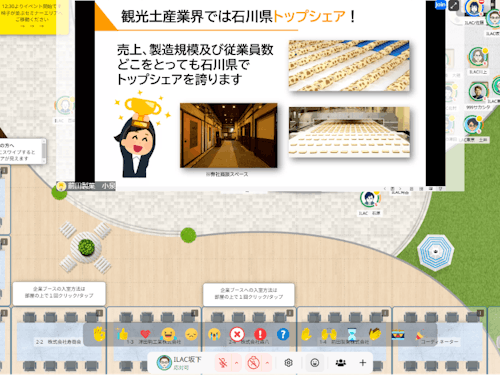Click the ILAC川上 user avatar

click(x=478, y=57)
